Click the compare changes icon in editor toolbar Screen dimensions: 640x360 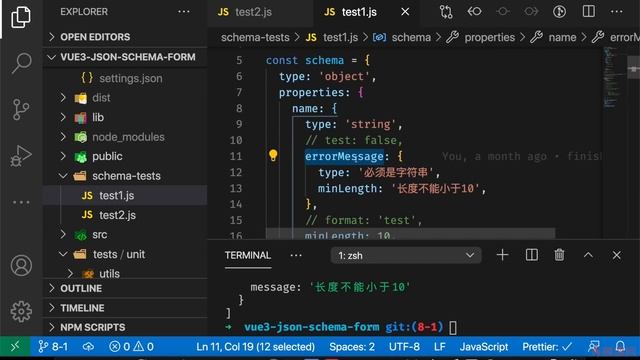[x=446, y=12]
